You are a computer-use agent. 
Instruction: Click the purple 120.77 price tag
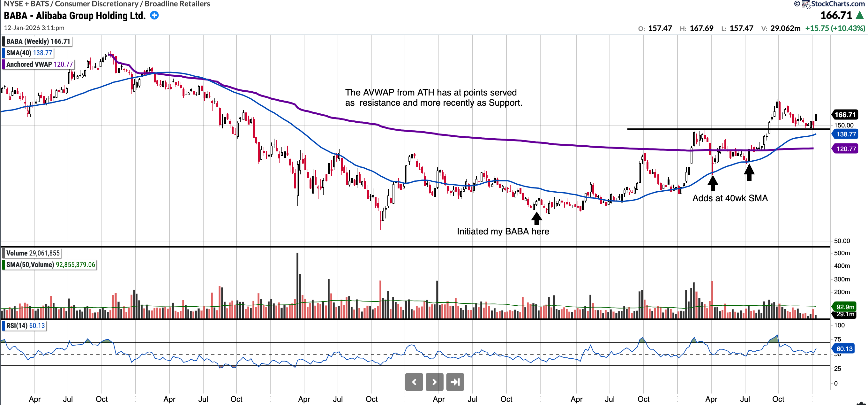point(846,149)
